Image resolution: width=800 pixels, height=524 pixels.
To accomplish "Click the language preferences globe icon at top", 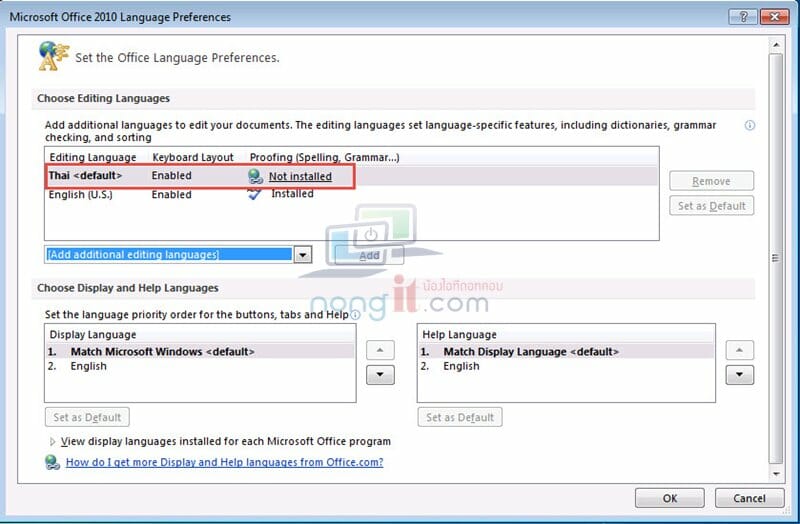I will [53, 56].
